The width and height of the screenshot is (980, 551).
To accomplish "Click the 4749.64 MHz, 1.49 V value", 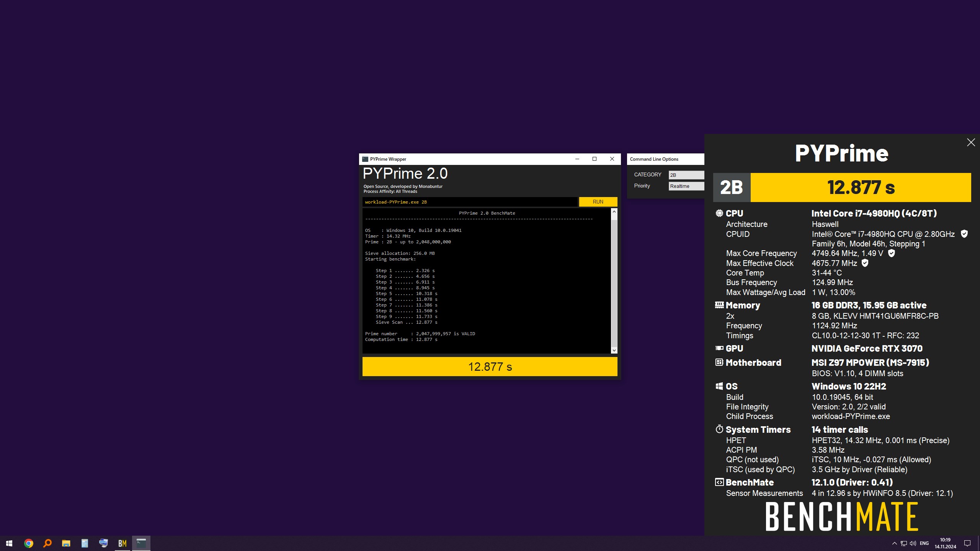I will [x=847, y=253].
